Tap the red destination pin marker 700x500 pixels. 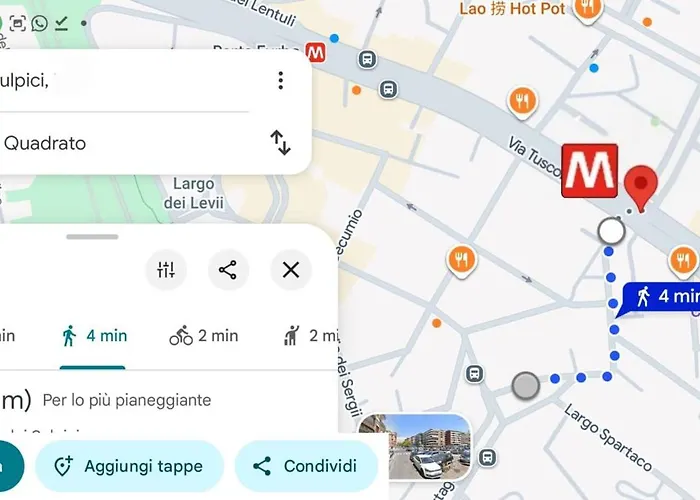641,188
